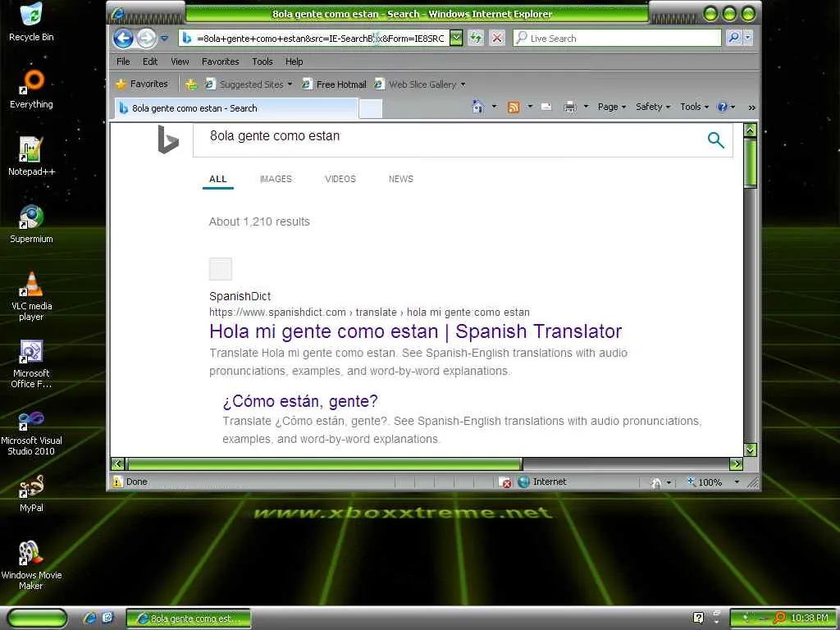Expand the Suggested Sites dropdown arrow

click(x=290, y=84)
